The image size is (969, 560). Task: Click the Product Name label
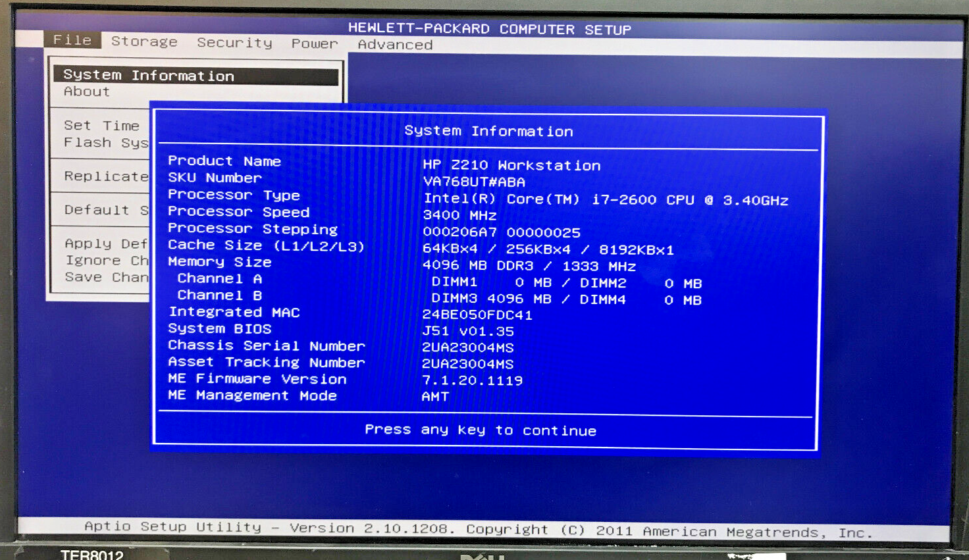[224, 161]
